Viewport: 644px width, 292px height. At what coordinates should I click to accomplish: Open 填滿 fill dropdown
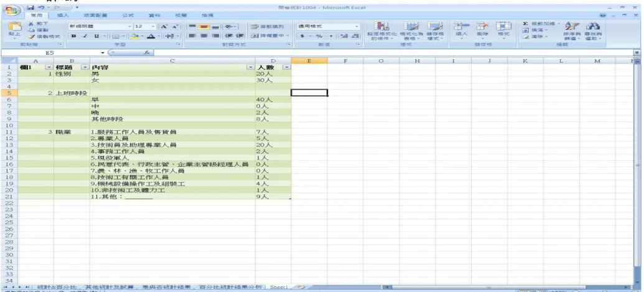[x=536, y=31]
